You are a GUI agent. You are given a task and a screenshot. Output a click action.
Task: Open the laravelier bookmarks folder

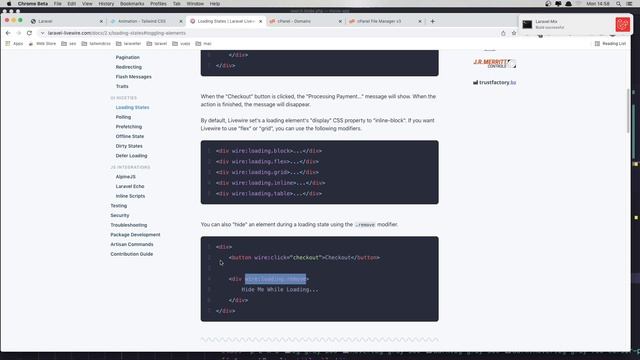coord(128,44)
